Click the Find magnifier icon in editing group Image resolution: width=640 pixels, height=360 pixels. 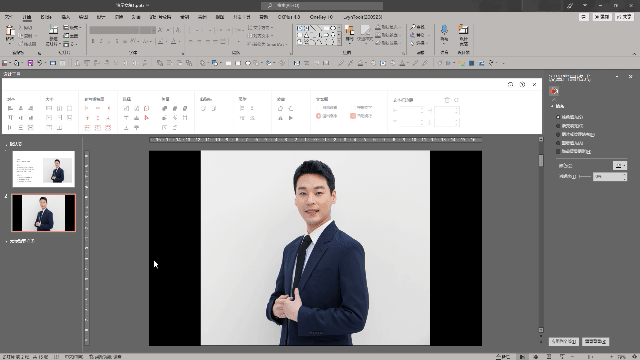pos(413,27)
